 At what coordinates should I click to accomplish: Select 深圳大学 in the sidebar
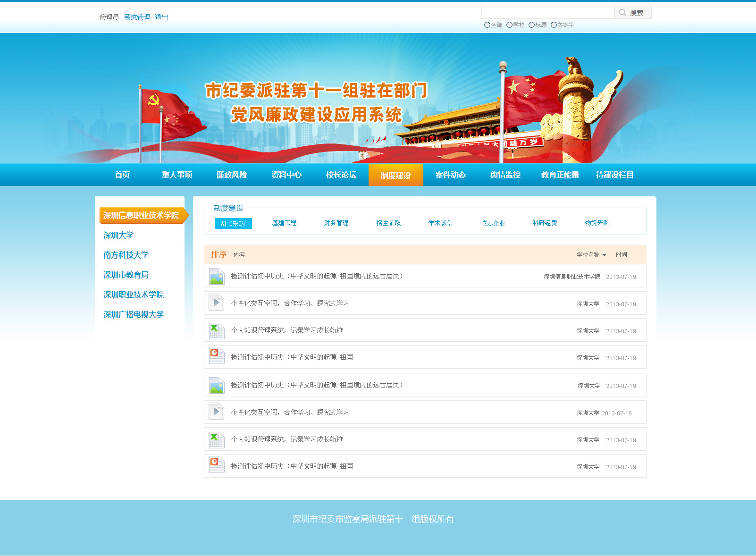pos(118,235)
